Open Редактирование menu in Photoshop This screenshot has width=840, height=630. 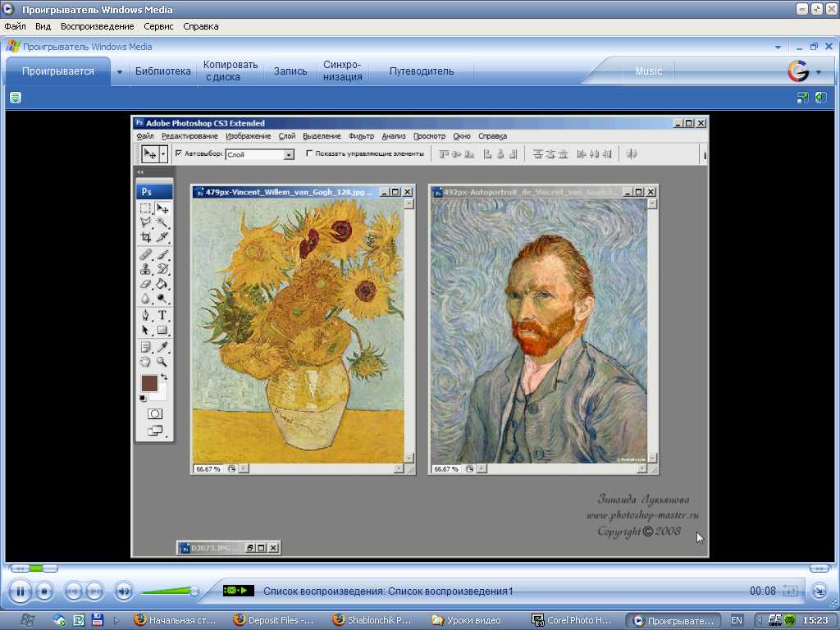point(189,136)
